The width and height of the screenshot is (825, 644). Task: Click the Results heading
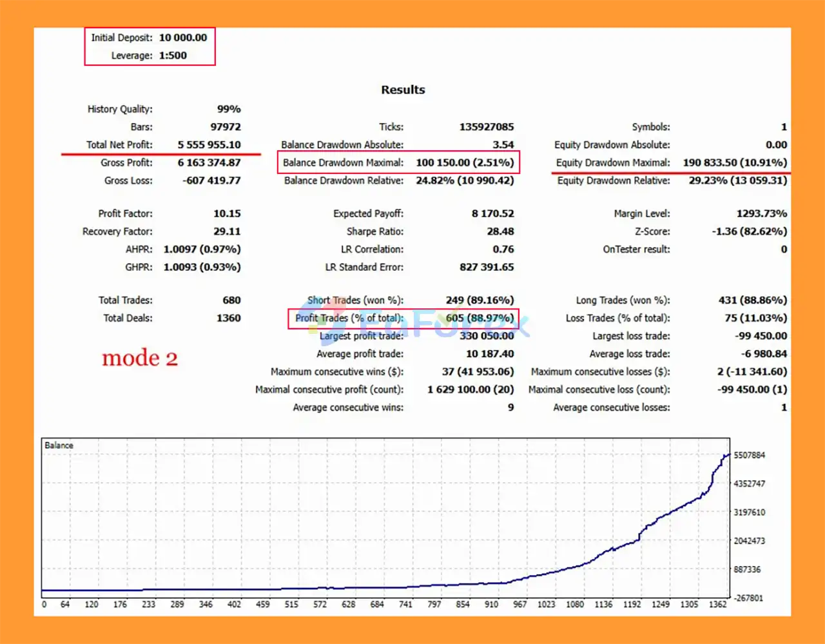point(403,90)
